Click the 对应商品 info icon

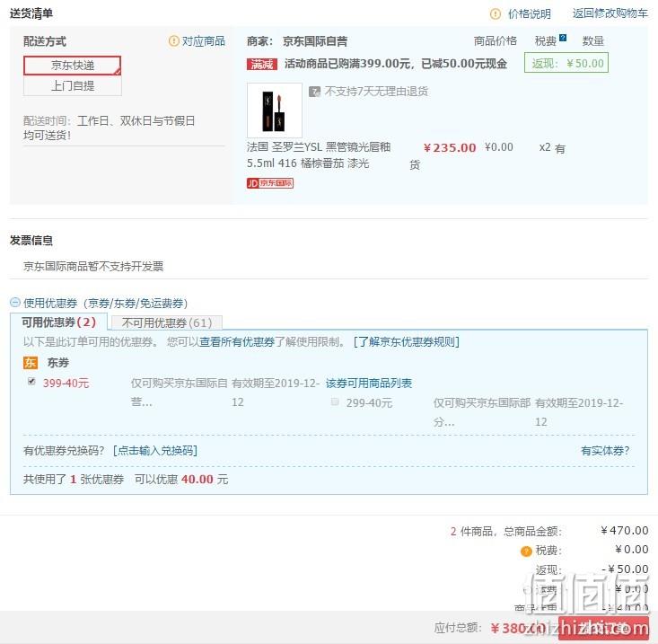tap(174, 41)
